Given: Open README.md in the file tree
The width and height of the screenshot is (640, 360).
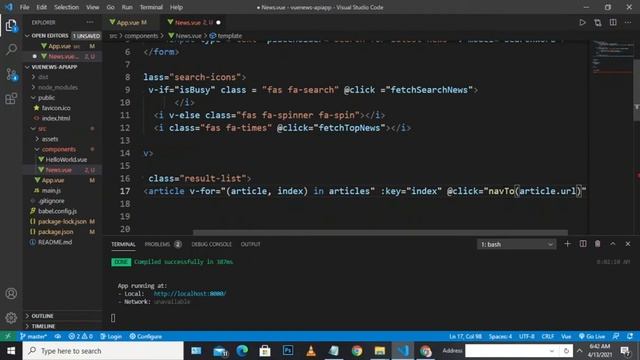Looking at the screenshot, I should [x=62, y=242].
